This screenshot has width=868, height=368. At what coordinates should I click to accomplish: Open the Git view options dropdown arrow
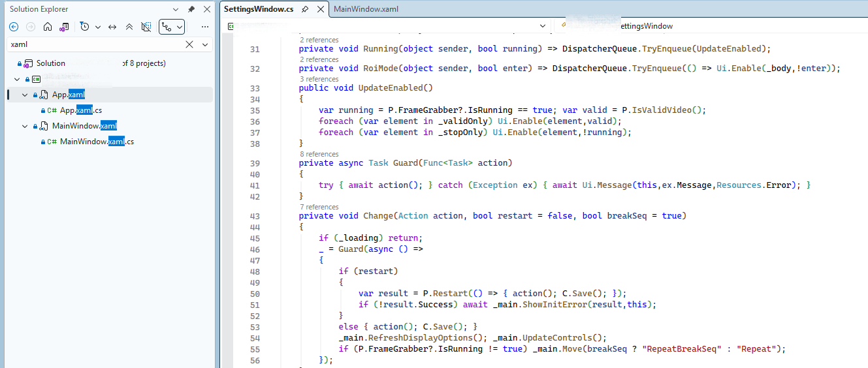[179, 27]
